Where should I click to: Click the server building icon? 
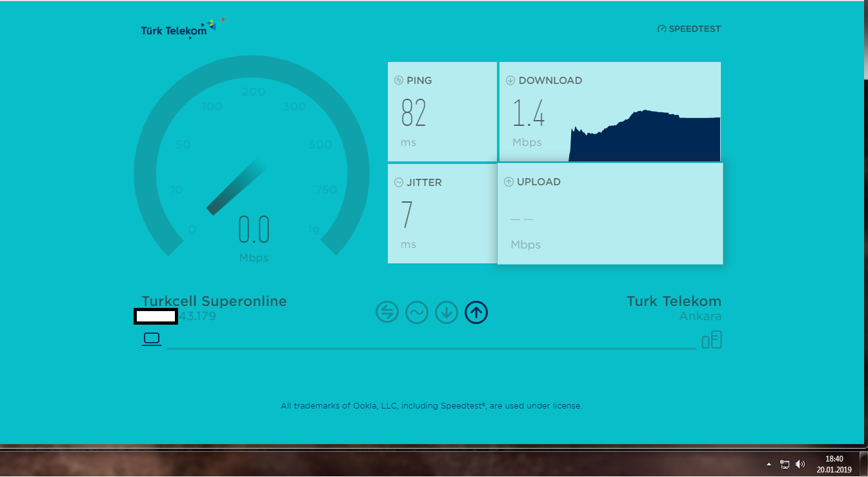[x=712, y=340]
